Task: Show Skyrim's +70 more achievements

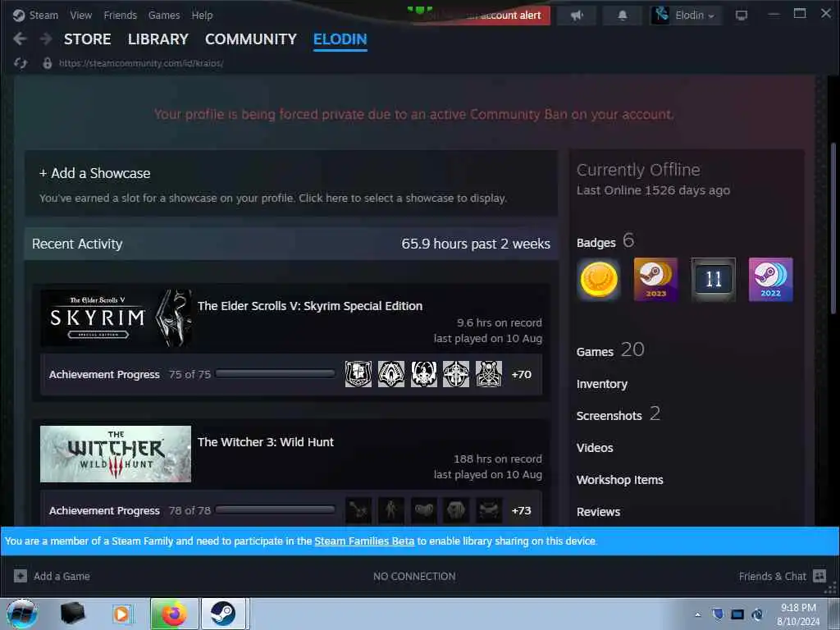Action: [x=521, y=374]
